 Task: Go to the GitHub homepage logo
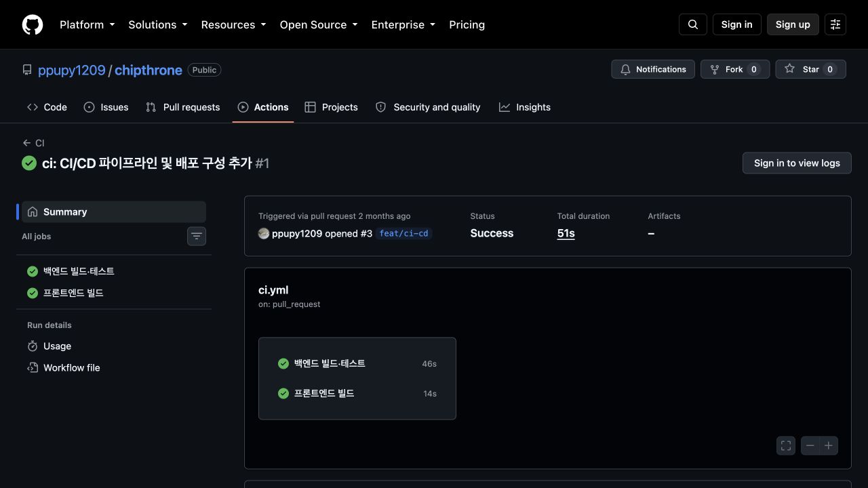pyautogui.click(x=33, y=24)
